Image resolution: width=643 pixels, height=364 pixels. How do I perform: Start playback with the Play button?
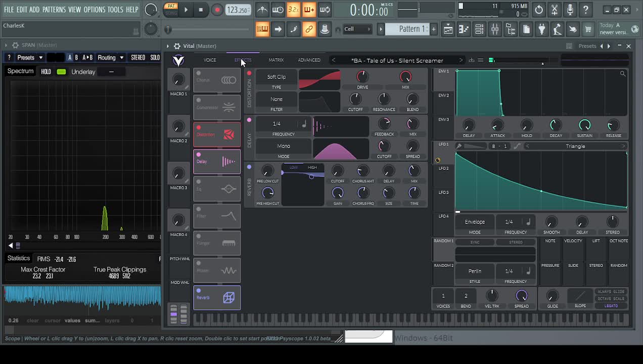tap(186, 10)
